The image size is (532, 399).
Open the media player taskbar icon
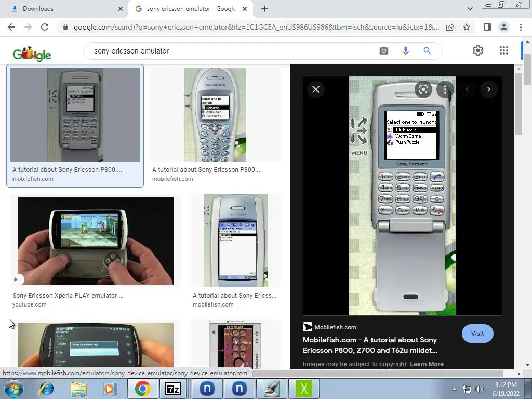tap(110, 389)
